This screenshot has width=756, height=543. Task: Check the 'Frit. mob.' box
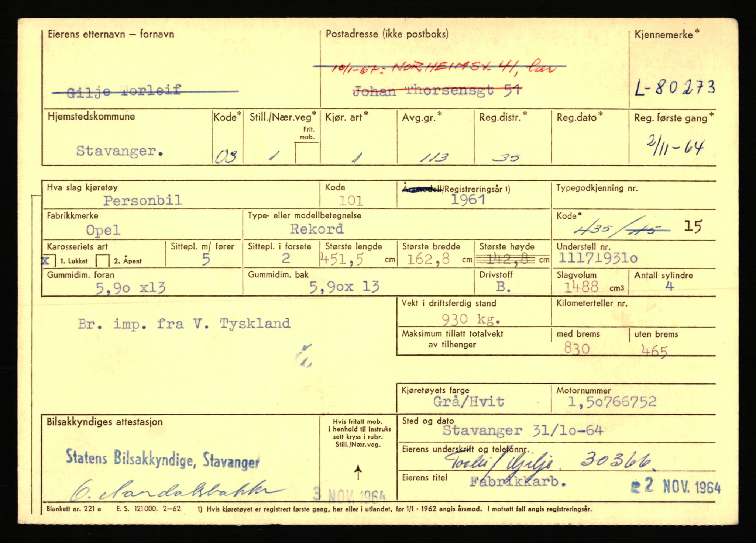point(307,153)
